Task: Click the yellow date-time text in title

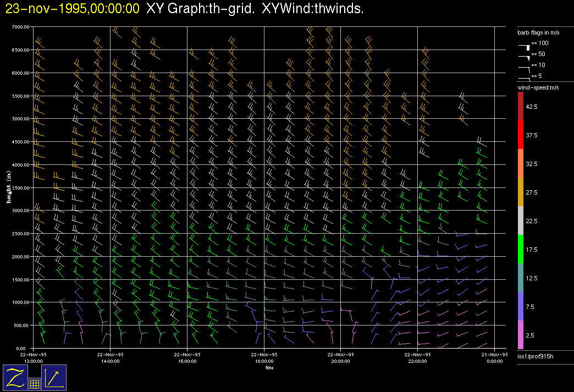Action: [x=72, y=9]
